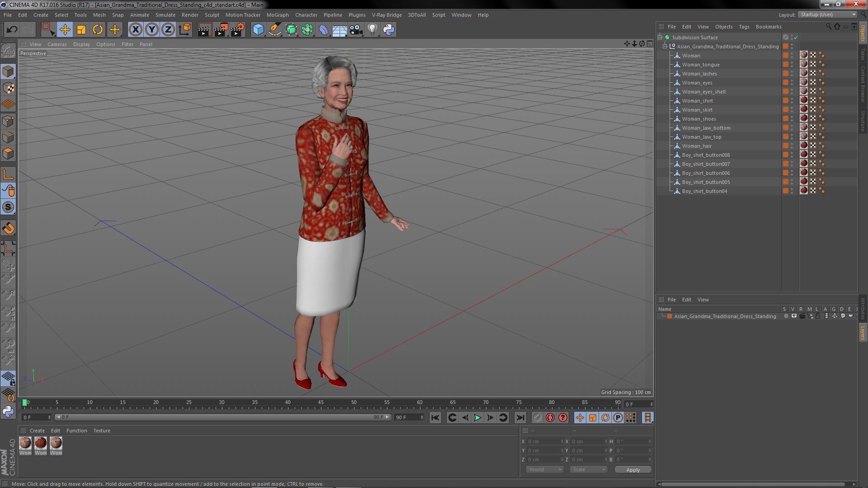The width and height of the screenshot is (868, 488).
Task: Open the Layout dropdown Startup (User)
Action: (827, 15)
